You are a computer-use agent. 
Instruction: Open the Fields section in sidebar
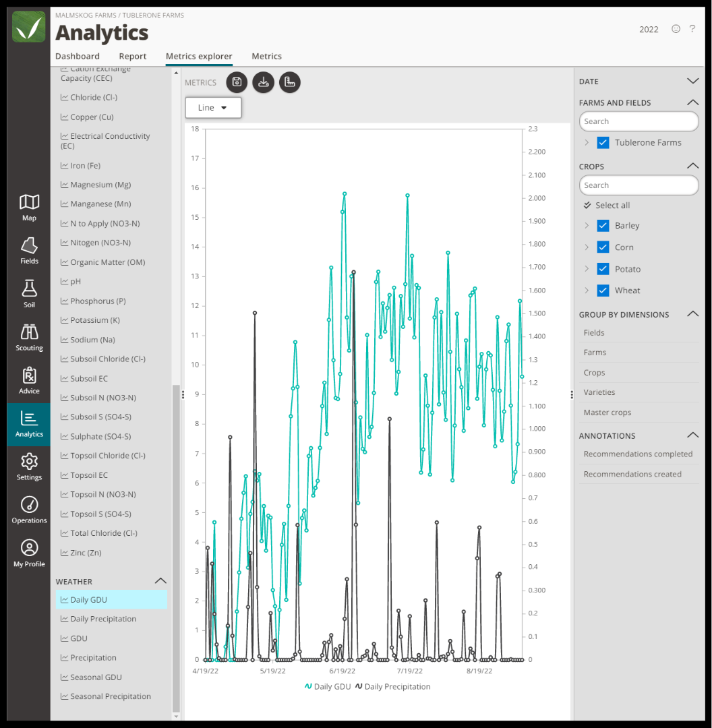click(x=29, y=251)
